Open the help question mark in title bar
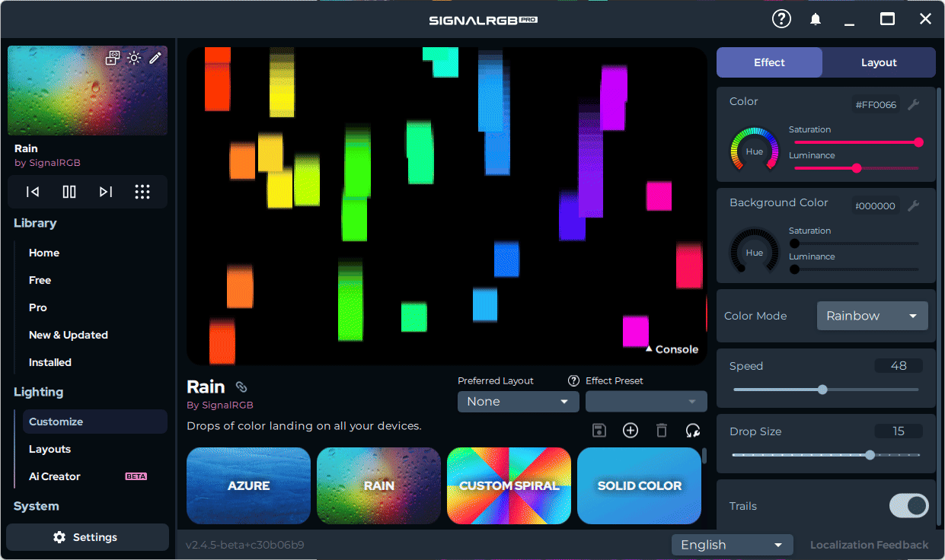The height and width of the screenshot is (560, 945). [x=782, y=19]
